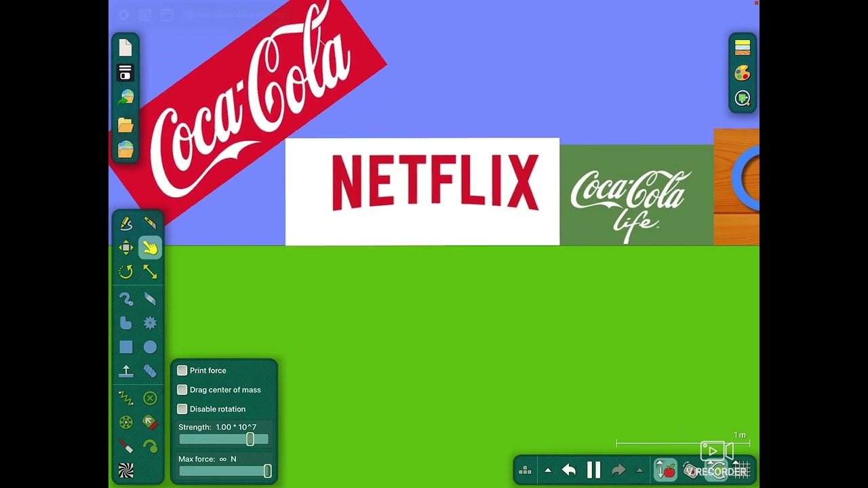
Task: Click the red Coca-Cola box
Action: [249, 112]
